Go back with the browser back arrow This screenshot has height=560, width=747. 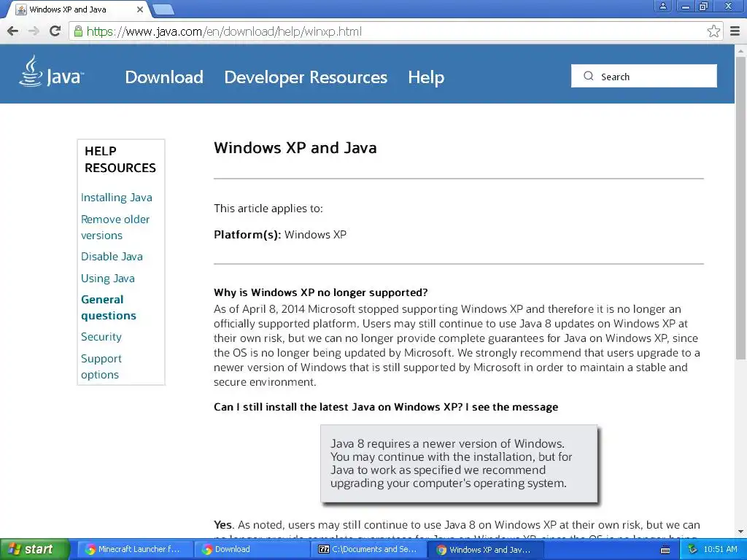click(x=13, y=31)
